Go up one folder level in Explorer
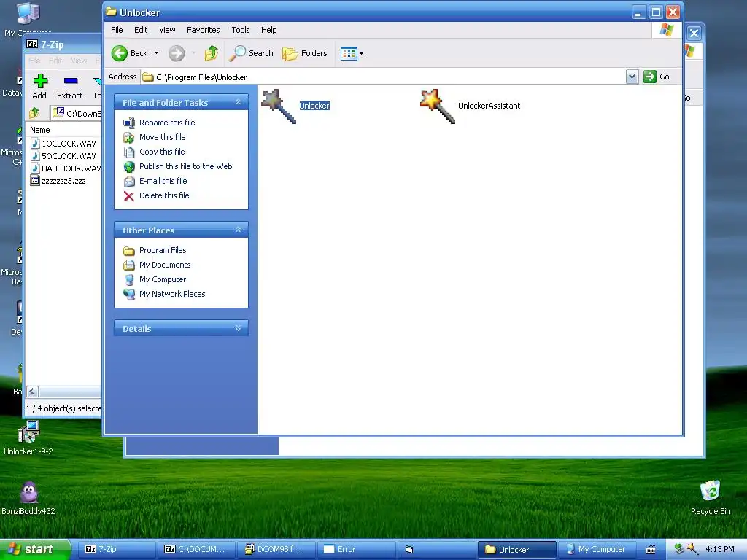This screenshot has width=747, height=560. [211, 53]
